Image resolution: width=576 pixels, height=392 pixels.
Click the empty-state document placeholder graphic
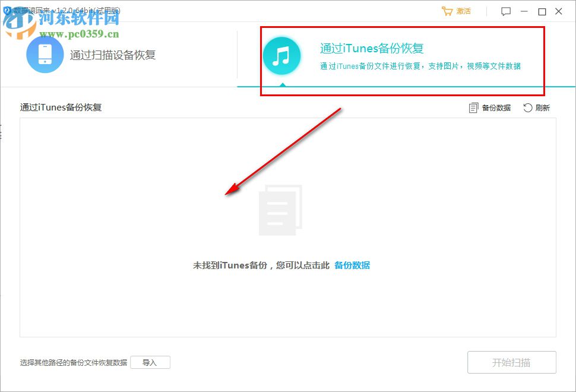coord(280,211)
